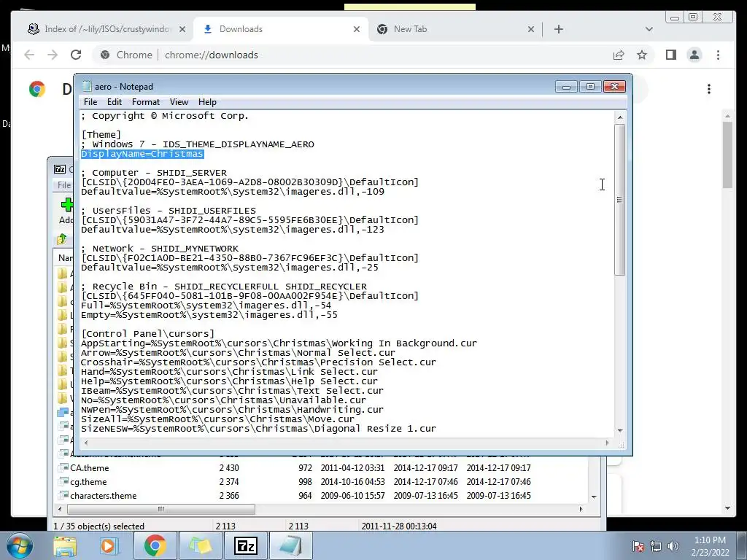Viewport: 747px width, 560px height.
Task: Click Notepad's horizontal scroll left arrow
Action: pyautogui.click(x=86, y=443)
